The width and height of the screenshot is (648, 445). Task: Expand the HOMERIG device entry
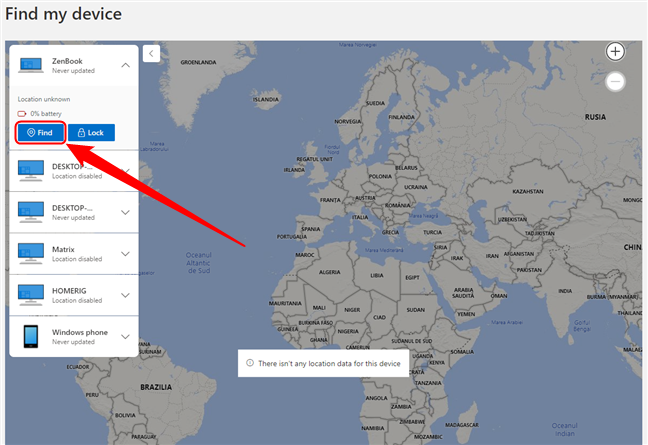tap(126, 295)
